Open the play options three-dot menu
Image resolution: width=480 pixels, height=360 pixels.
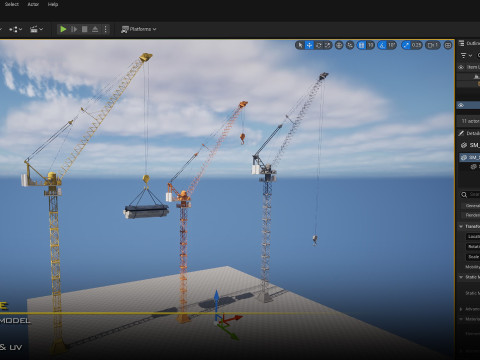click(105, 29)
